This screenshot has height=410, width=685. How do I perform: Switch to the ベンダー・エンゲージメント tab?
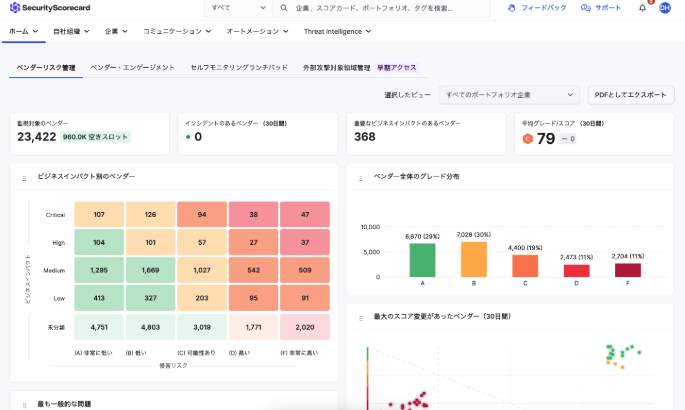[x=132, y=68]
